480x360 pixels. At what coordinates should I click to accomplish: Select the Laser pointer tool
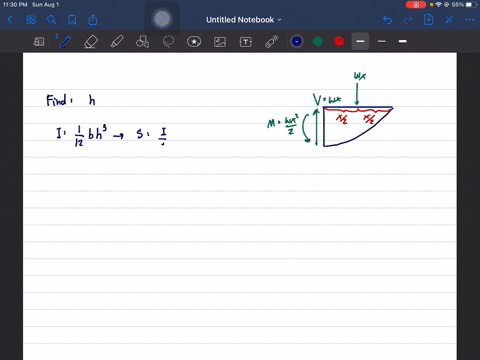(x=272, y=42)
